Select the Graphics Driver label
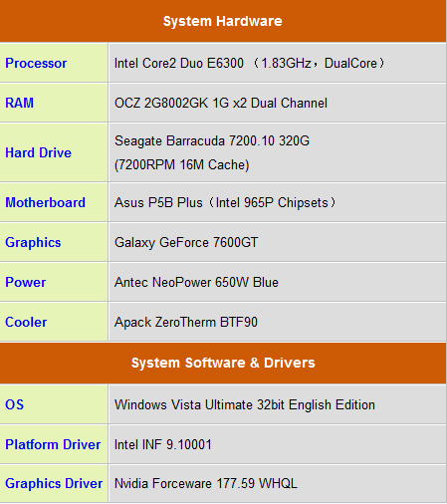The height and width of the screenshot is (504, 447). point(54,483)
